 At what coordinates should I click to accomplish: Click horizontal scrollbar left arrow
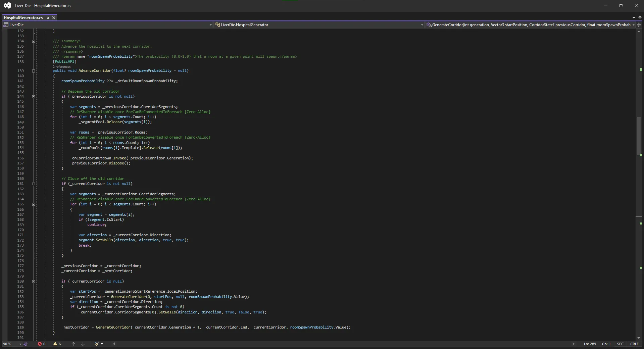[114, 344]
